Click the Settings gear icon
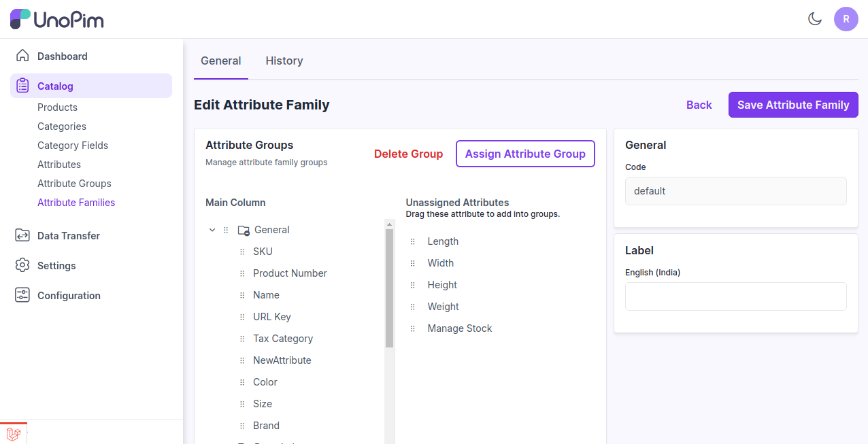The width and height of the screenshot is (868, 444). [22, 265]
